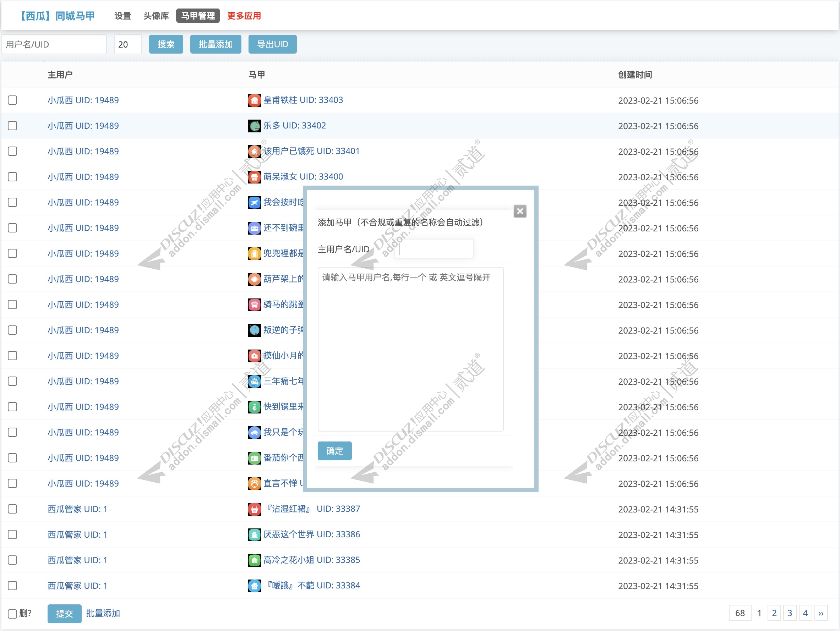
Task: Click avatar of 高冷之花小姐
Action: pos(255,560)
